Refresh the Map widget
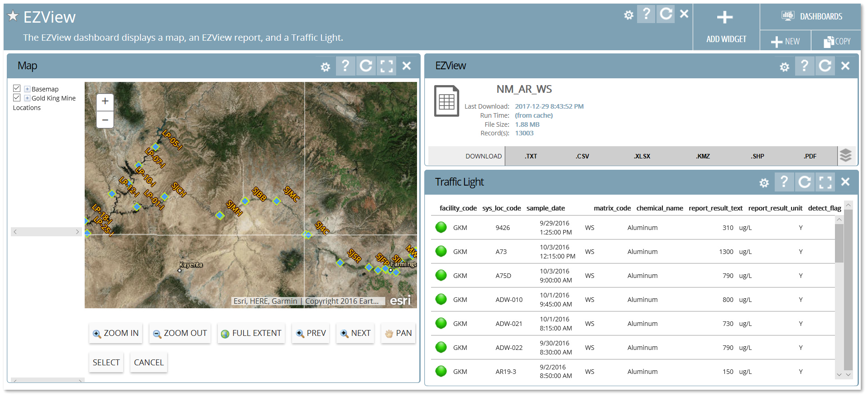The width and height of the screenshot is (868, 397). 366,66
